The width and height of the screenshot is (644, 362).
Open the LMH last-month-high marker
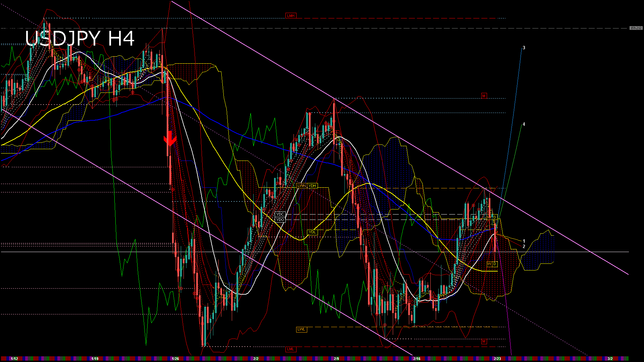[x=291, y=15]
